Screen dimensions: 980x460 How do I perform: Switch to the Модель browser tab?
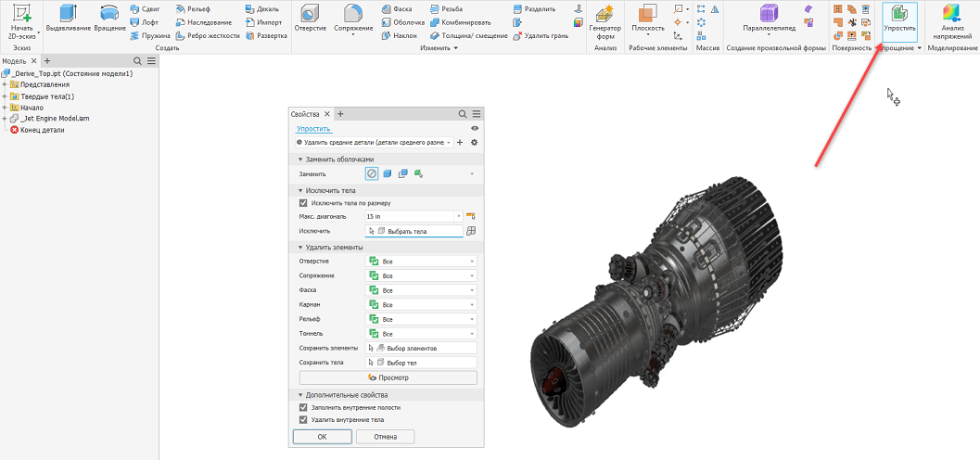(x=15, y=60)
